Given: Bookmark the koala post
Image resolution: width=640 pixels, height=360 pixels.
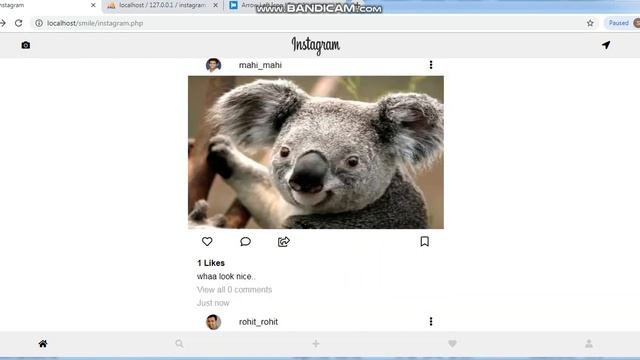Looking at the screenshot, I should click(424, 241).
